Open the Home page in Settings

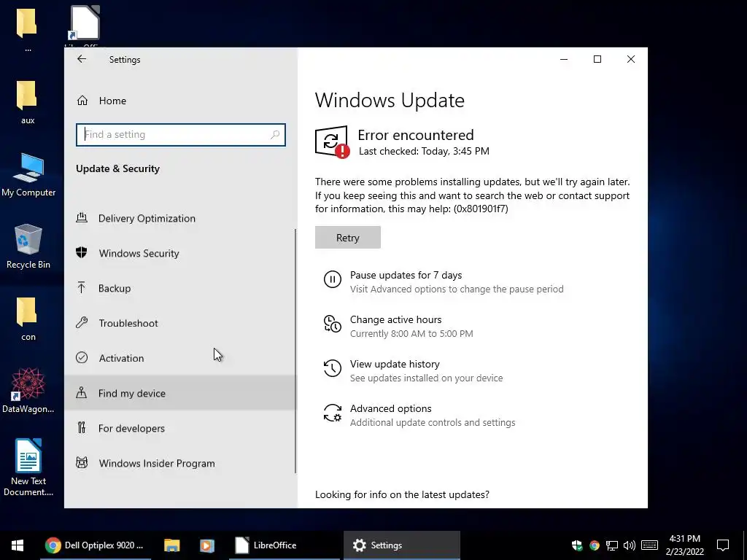pyautogui.click(x=181, y=101)
